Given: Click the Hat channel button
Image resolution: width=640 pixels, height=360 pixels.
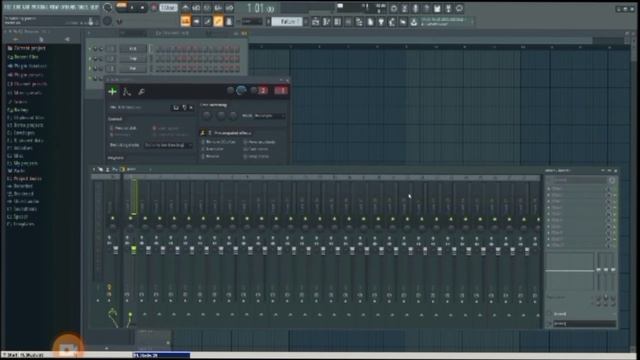Looking at the screenshot, I should 133,68.
